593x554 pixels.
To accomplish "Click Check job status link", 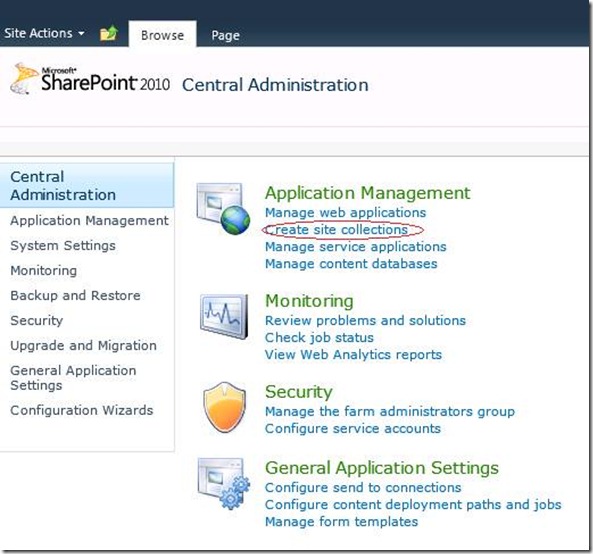I will 319,338.
